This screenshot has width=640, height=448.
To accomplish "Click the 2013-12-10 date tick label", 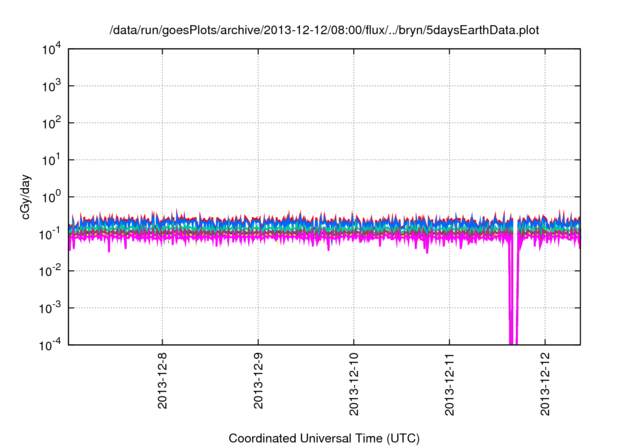I will click(353, 384).
